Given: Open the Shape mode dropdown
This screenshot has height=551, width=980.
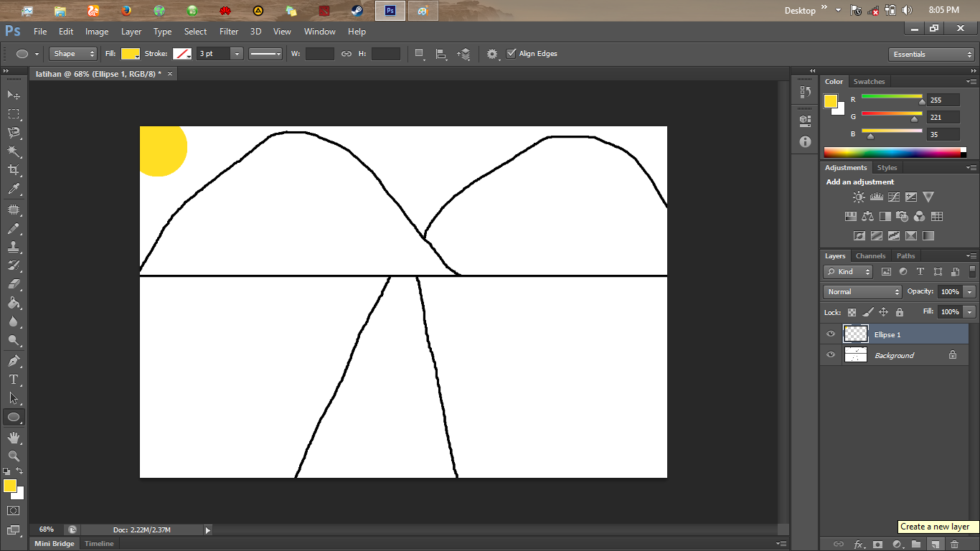Looking at the screenshot, I should click(x=72, y=53).
